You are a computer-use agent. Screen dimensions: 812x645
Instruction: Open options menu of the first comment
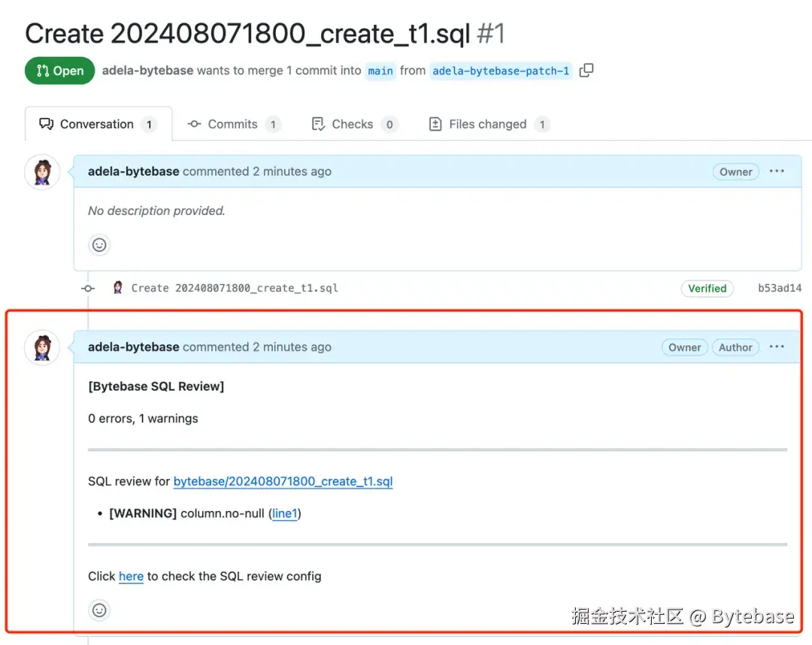[x=777, y=171]
